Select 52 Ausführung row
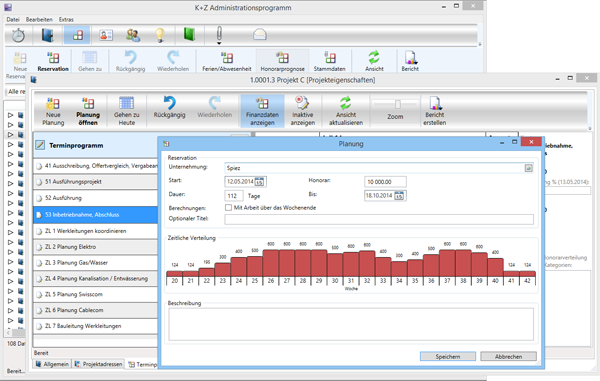600x381 pixels. tap(96, 198)
